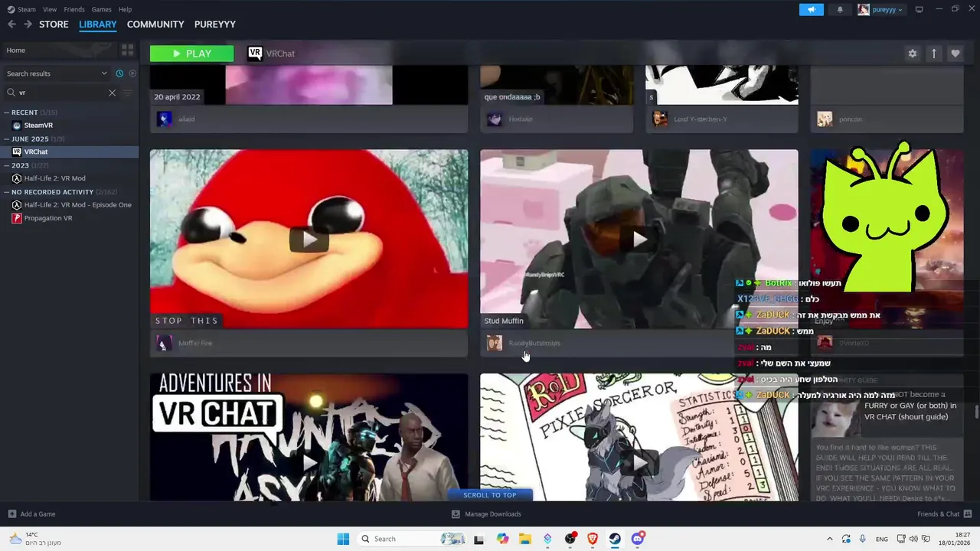
Task: Open Windows Start menu
Action: pyautogui.click(x=343, y=539)
